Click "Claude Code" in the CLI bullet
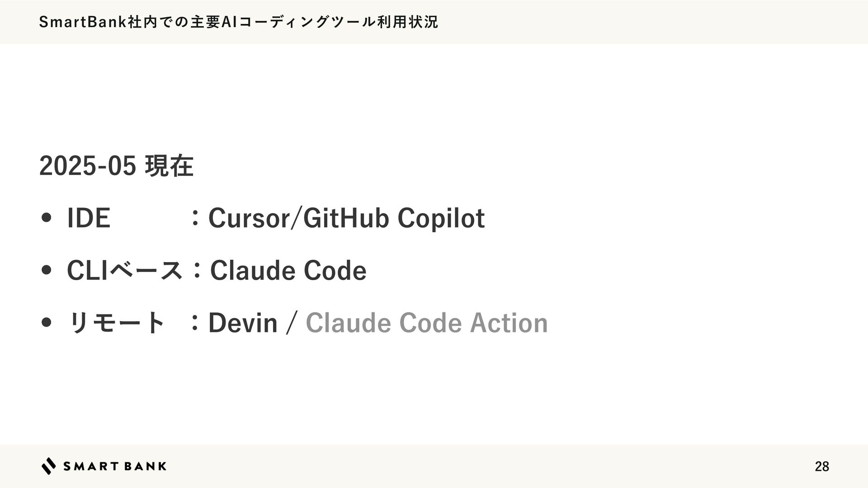The height and width of the screenshot is (488, 868). pyautogui.click(x=288, y=271)
